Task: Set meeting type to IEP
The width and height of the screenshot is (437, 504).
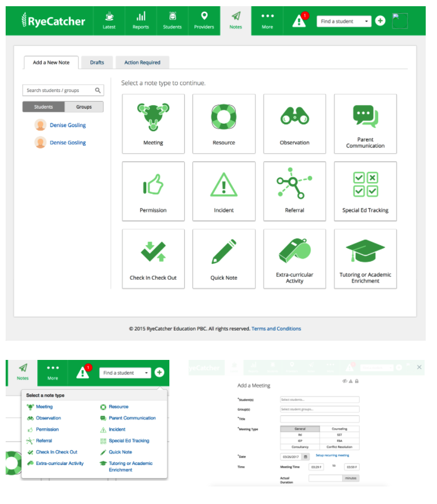Action: pyautogui.click(x=300, y=441)
